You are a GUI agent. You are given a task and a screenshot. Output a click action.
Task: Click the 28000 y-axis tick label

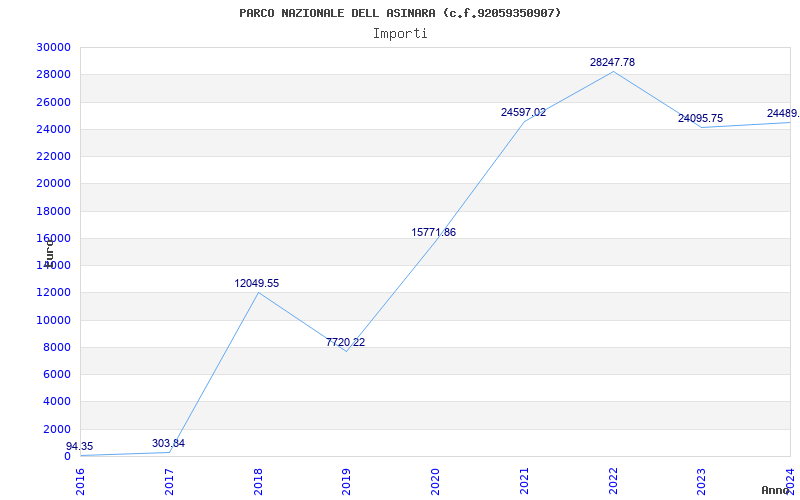(53, 74)
